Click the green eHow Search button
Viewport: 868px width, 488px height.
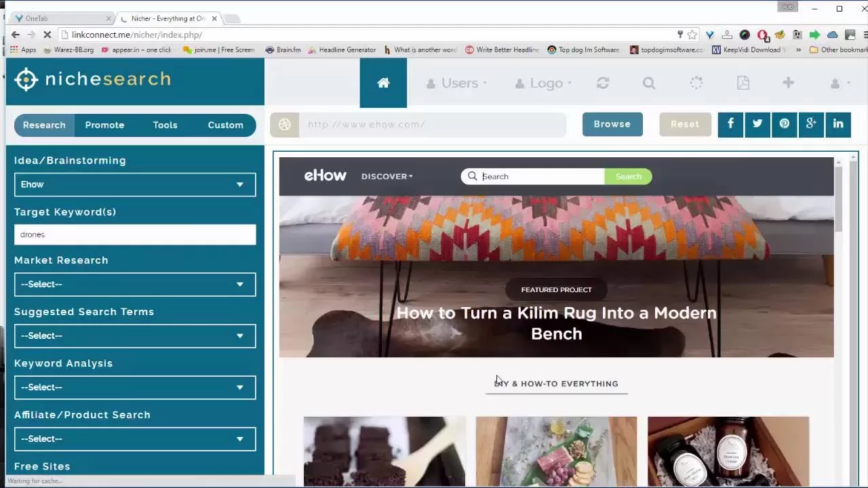628,176
